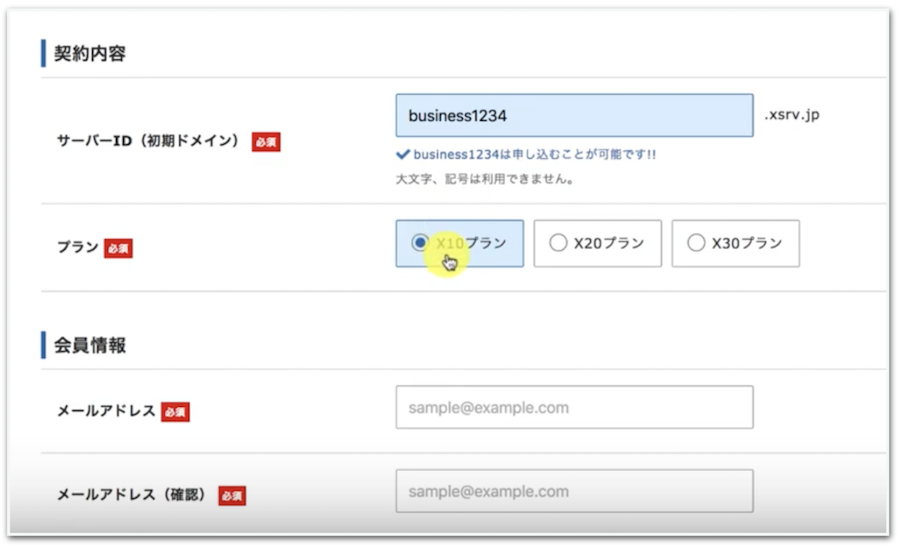900x548 pixels.
Task: Click the .xsrv.jp domain suffix text
Action: pyautogui.click(x=792, y=116)
